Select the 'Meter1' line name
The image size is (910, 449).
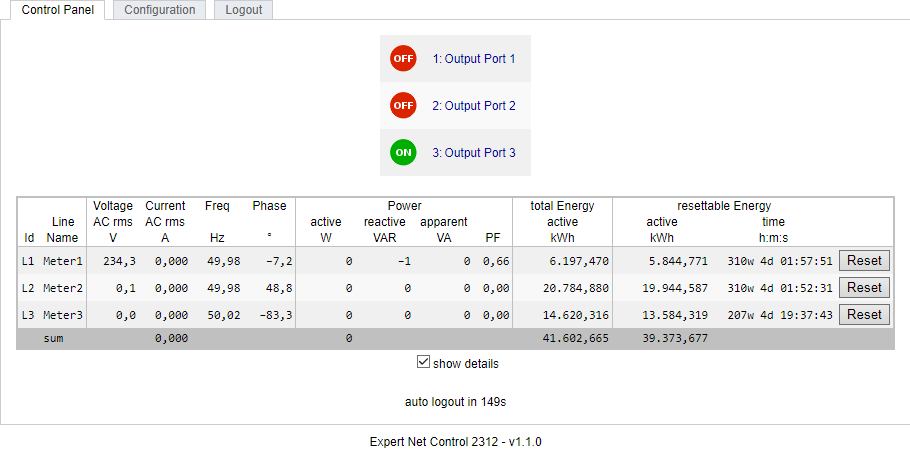point(63,261)
